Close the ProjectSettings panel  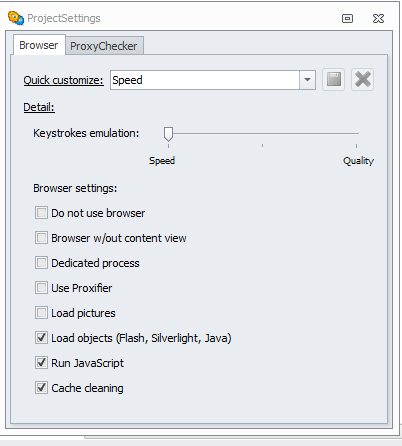click(x=378, y=18)
